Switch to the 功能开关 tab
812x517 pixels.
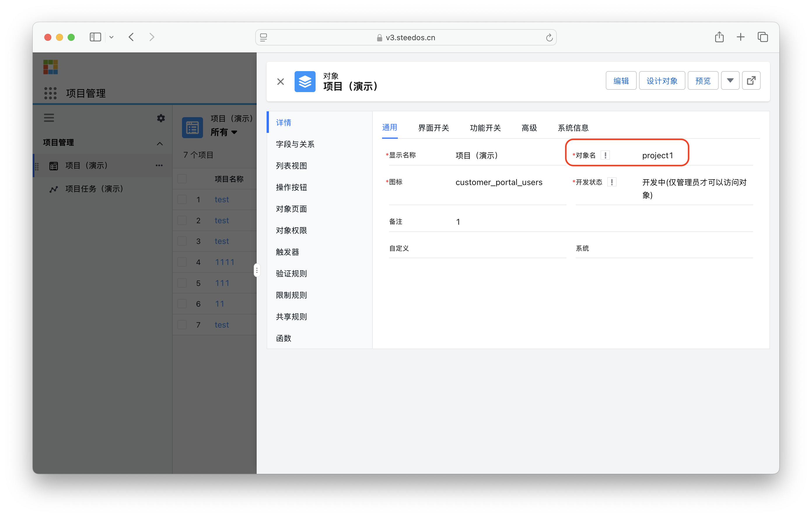[485, 128]
